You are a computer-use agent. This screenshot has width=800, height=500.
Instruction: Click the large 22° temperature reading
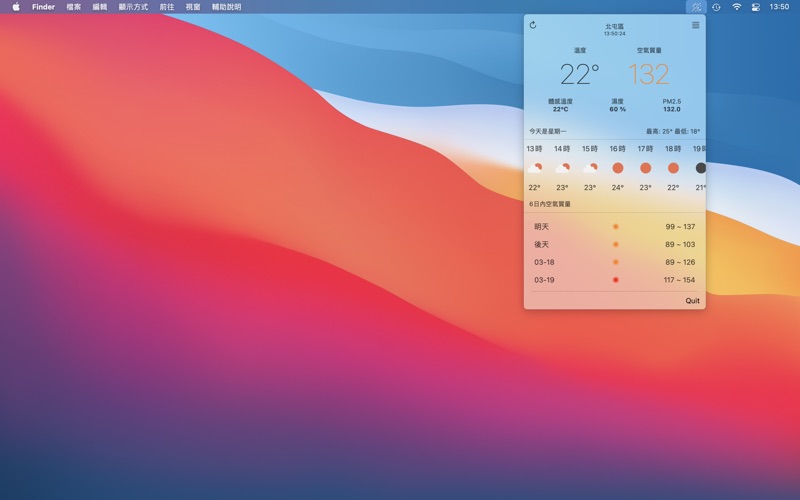point(580,74)
